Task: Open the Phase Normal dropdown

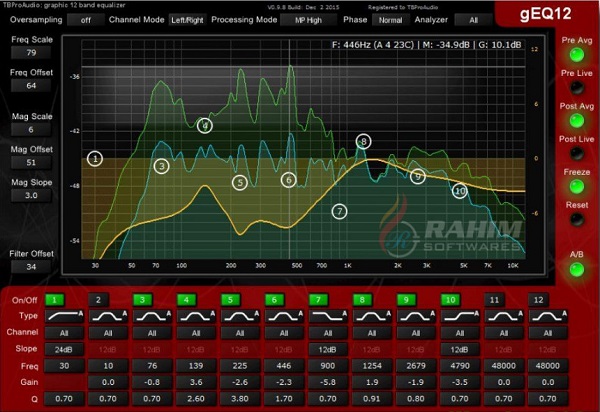Action: point(390,20)
